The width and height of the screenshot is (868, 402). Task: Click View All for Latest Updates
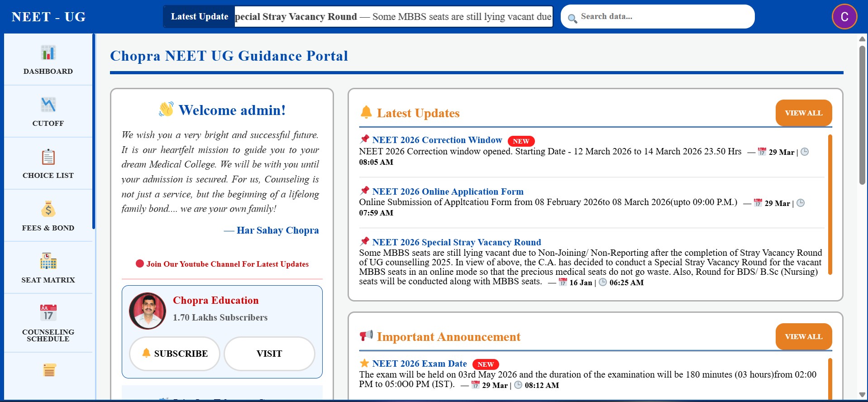803,113
